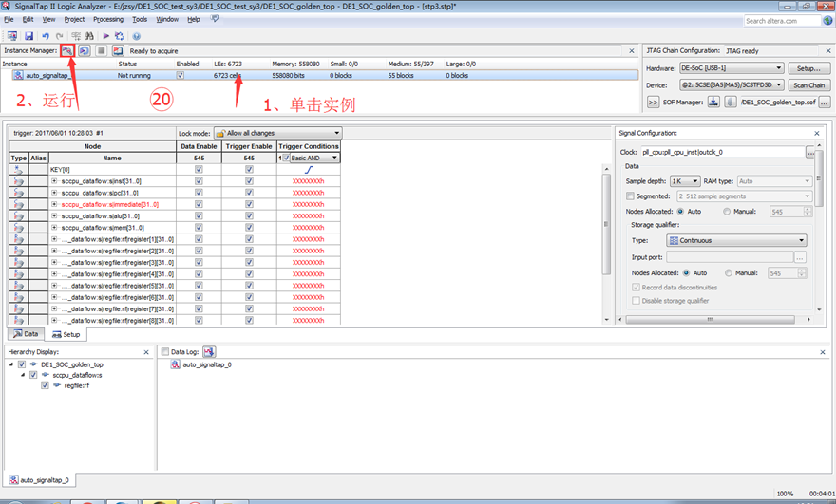Open the Processing menu
836x504 pixels.
tap(108, 19)
